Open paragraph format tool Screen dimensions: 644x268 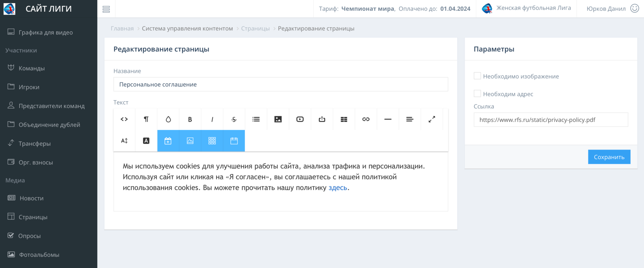(146, 119)
